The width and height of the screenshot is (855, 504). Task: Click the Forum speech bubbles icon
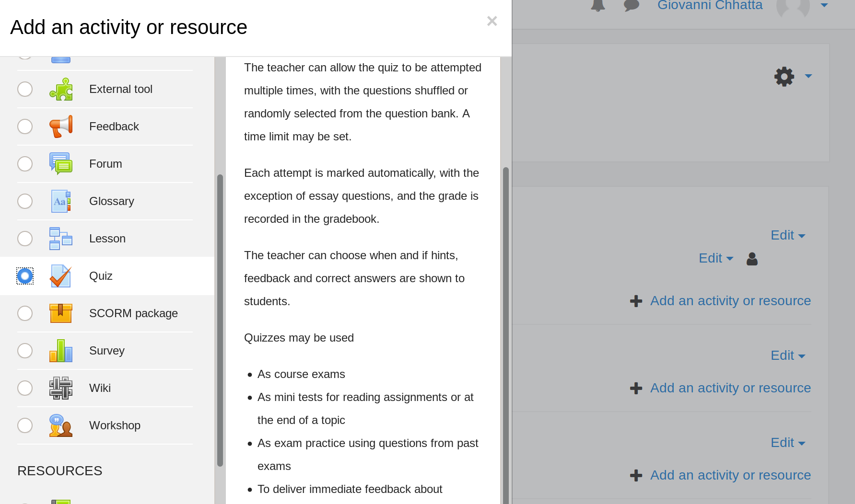61,164
